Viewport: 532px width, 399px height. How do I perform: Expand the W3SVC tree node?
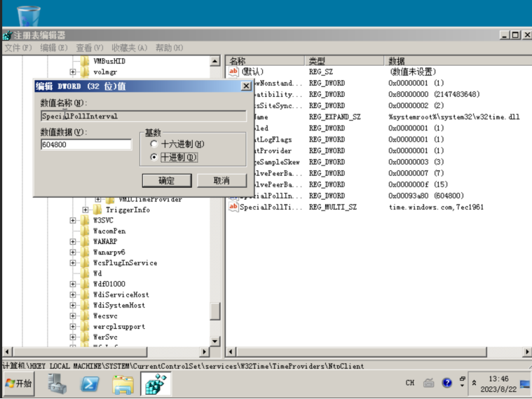point(73,220)
